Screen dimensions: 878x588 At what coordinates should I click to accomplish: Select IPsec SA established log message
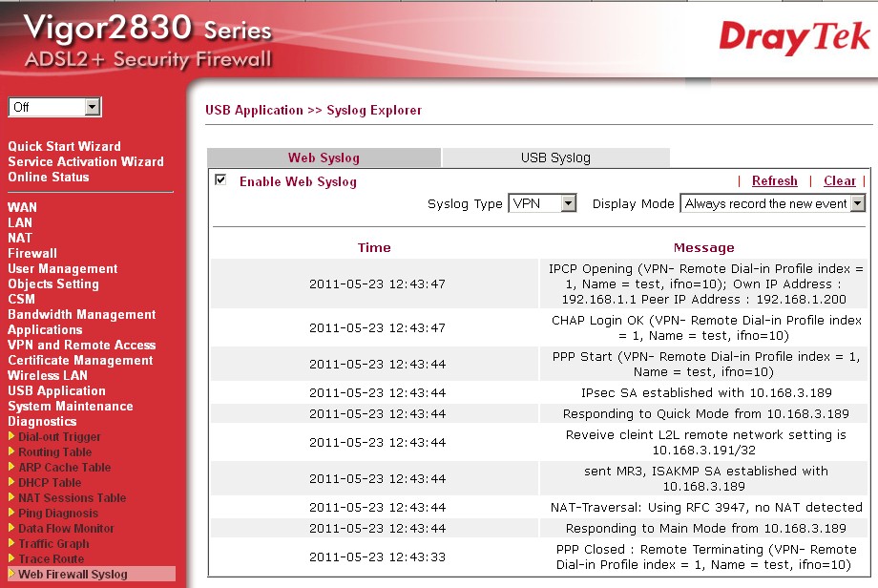pos(706,392)
